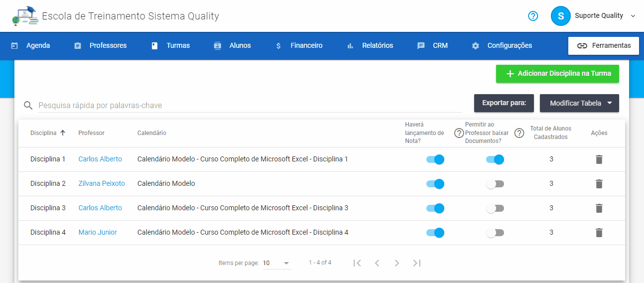Click the Disciplina 3 cell
The width and height of the screenshot is (644, 283).
click(x=48, y=208)
